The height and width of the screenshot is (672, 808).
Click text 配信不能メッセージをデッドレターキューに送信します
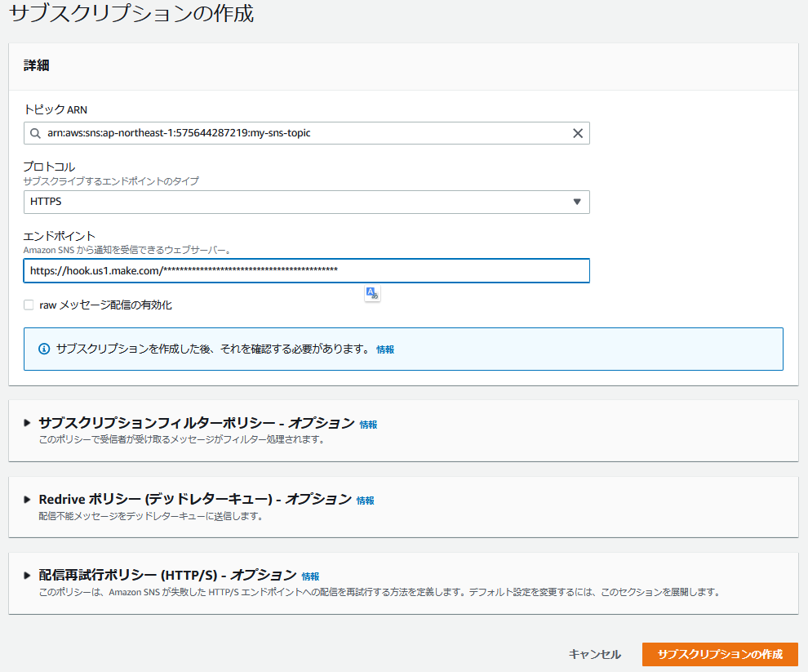[x=151, y=516]
